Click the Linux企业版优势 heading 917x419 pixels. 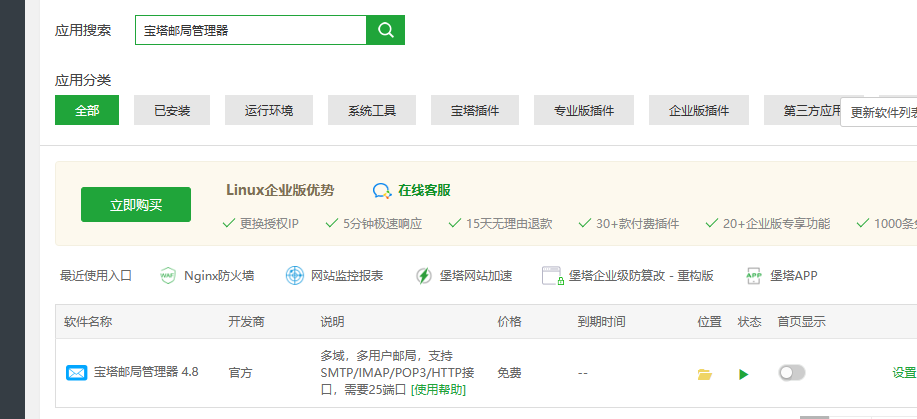click(280, 190)
